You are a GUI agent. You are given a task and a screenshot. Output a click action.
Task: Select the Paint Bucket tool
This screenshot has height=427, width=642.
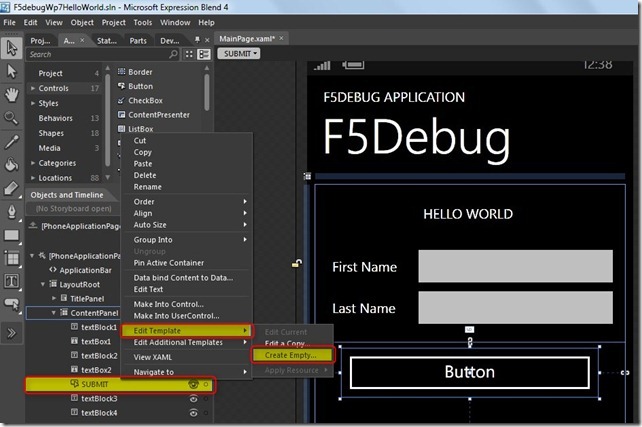pyautogui.click(x=13, y=165)
